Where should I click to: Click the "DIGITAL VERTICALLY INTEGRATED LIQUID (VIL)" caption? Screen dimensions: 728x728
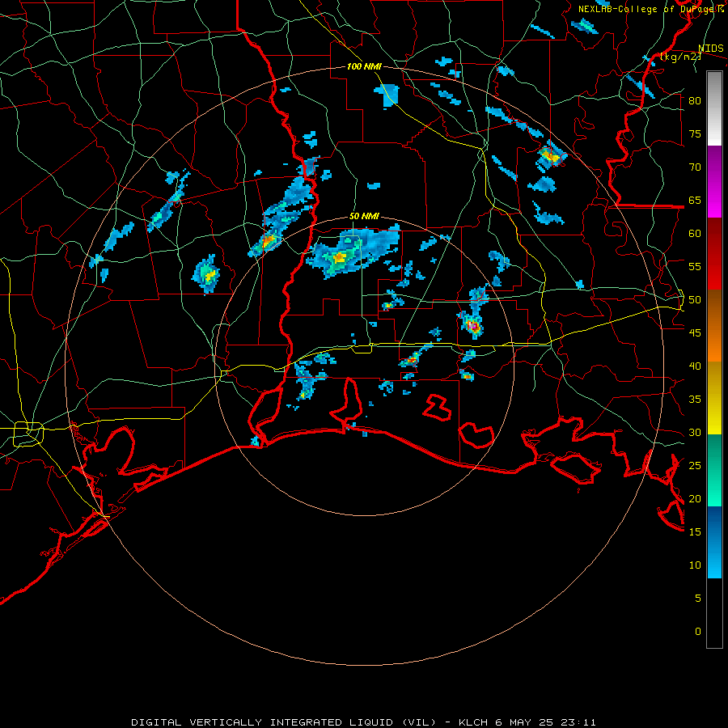(284, 722)
